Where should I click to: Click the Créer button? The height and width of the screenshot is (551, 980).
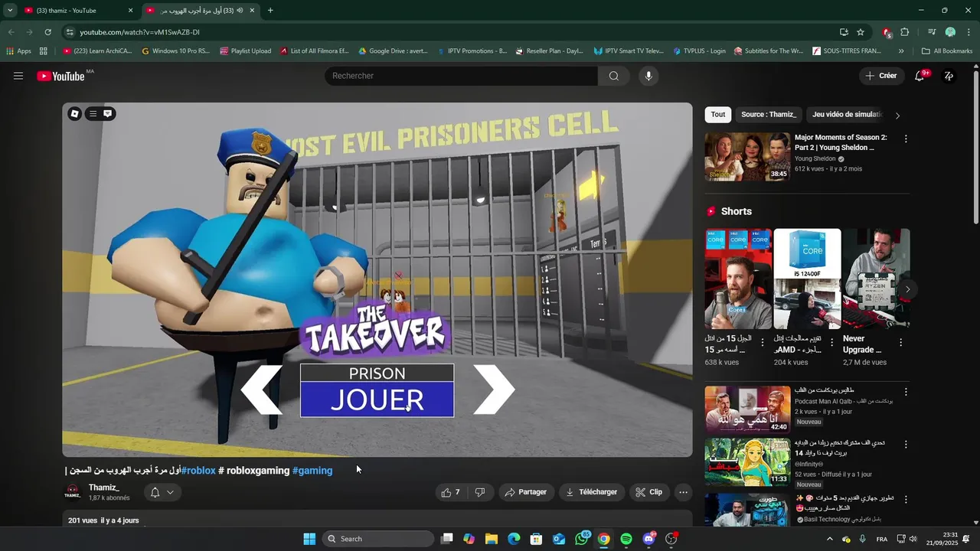tap(880, 76)
